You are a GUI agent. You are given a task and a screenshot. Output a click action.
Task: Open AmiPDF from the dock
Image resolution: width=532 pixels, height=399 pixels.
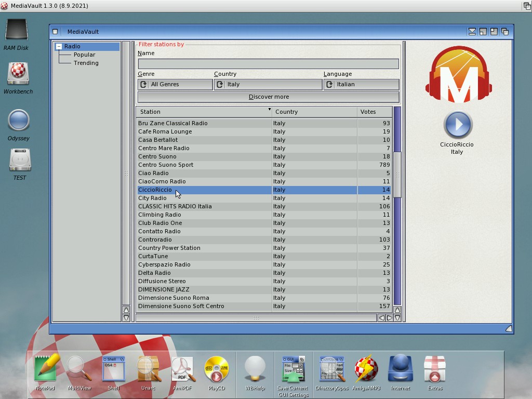(x=182, y=369)
